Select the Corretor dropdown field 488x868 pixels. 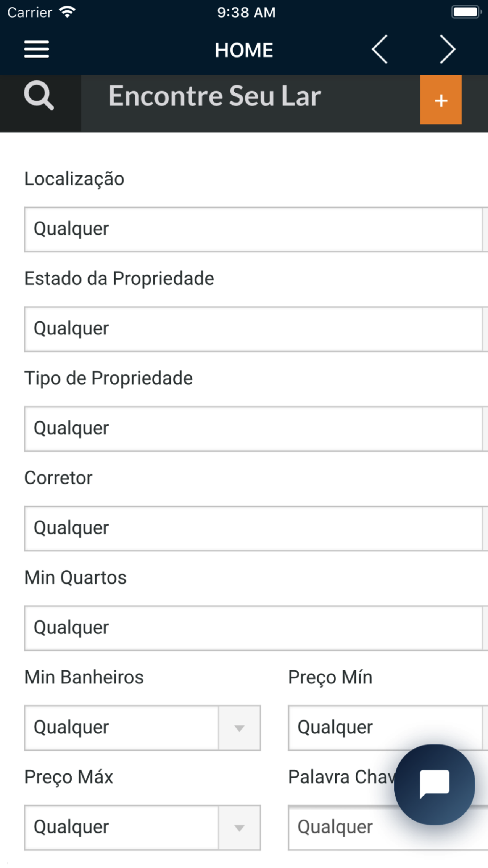tap(254, 528)
